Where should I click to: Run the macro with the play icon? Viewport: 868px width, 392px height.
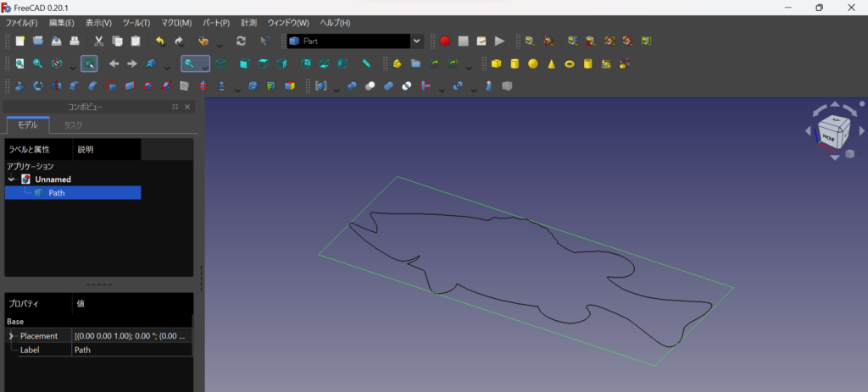pos(500,41)
